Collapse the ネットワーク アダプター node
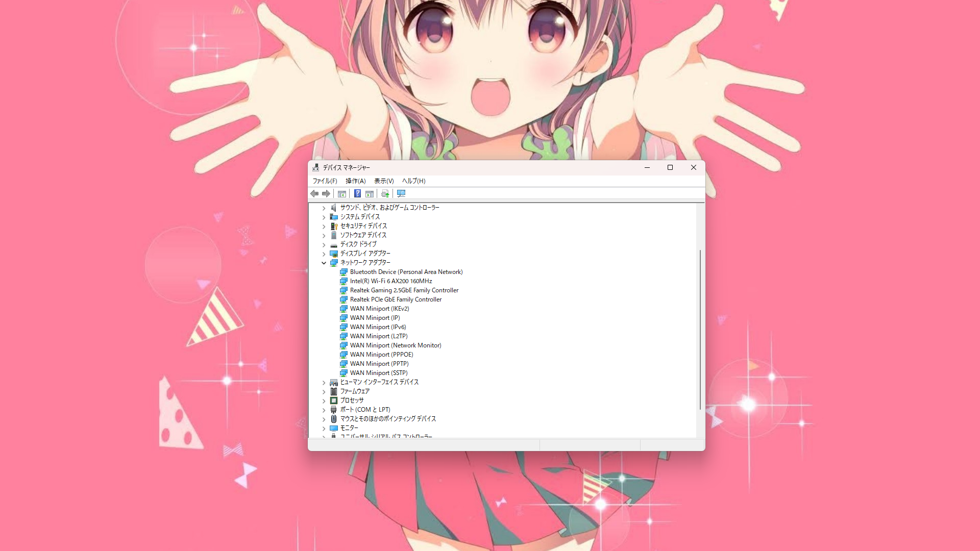This screenshot has height=551, width=980. pos(324,263)
